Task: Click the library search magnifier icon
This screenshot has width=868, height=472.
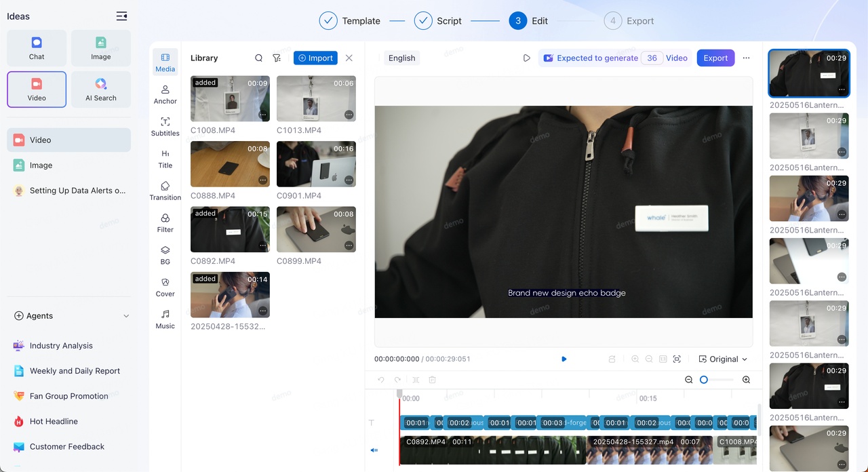Action: pyautogui.click(x=258, y=58)
